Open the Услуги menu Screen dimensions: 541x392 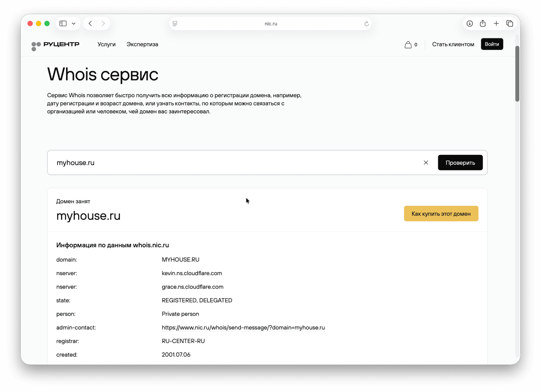(106, 44)
